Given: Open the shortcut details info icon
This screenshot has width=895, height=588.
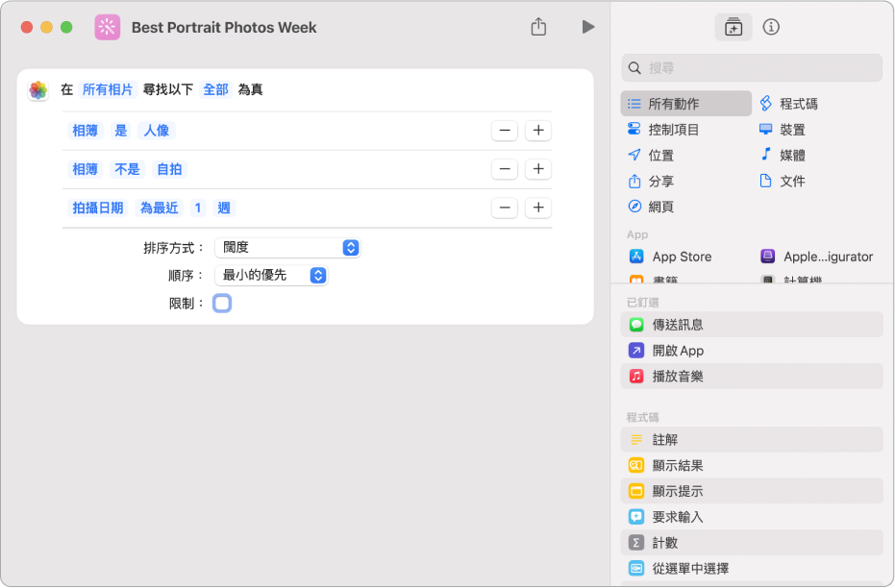Looking at the screenshot, I should tap(771, 27).
